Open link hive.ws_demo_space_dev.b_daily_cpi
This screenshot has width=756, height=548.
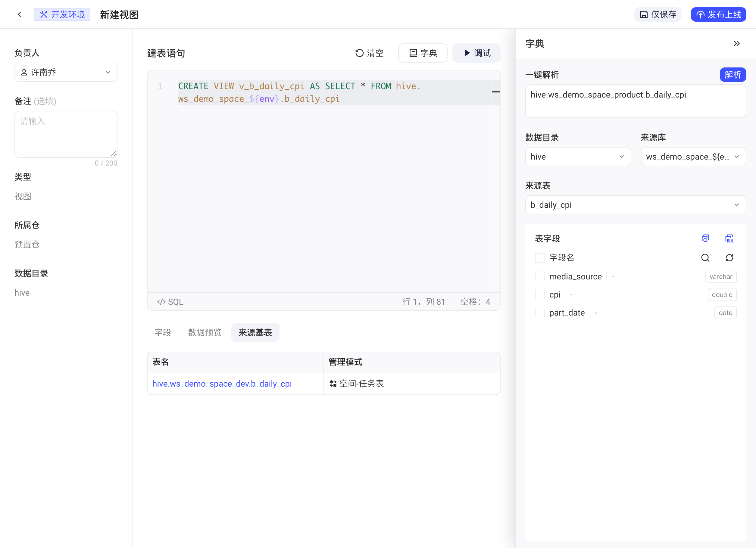click(222, 384)
